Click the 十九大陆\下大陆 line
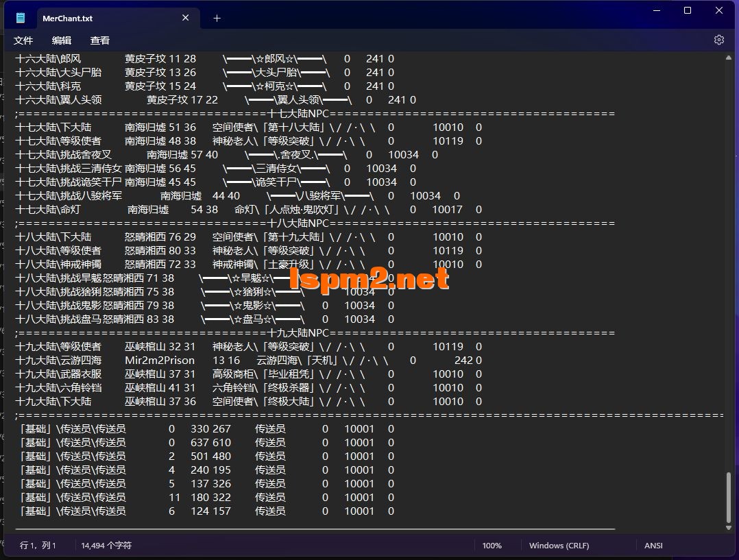 pos(248,401)
